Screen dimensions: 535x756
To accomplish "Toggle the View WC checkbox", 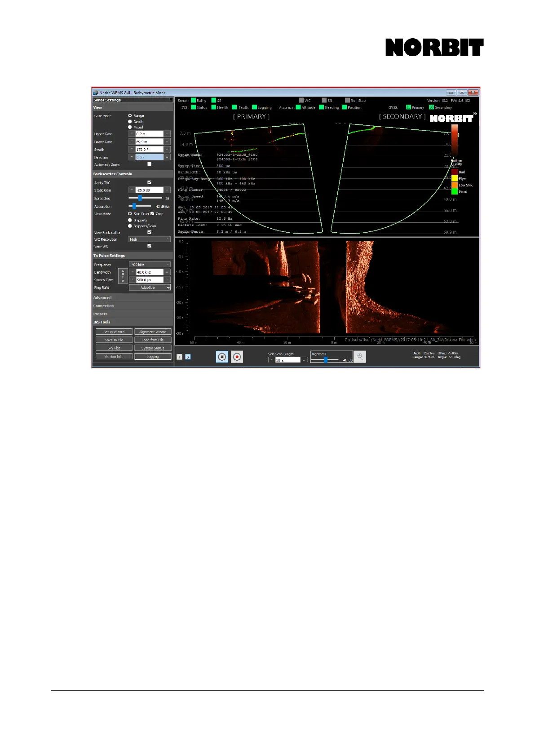I will (150, 246).
